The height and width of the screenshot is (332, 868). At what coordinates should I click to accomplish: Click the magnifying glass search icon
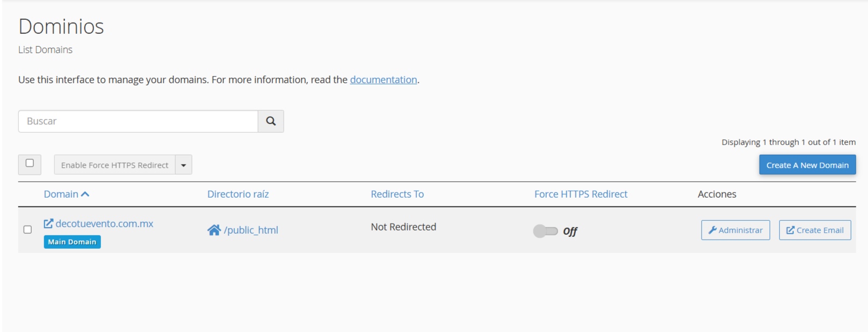271,121
